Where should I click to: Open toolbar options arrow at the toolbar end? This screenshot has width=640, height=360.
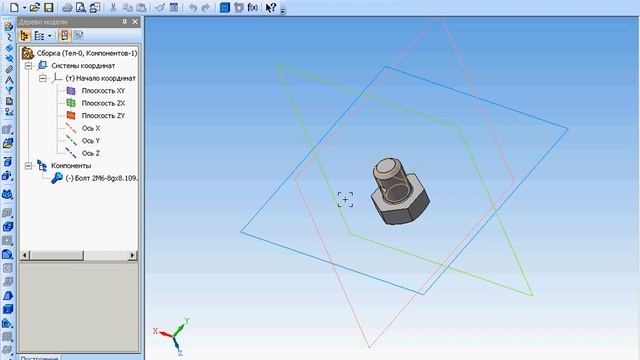(x=283, y=11)
